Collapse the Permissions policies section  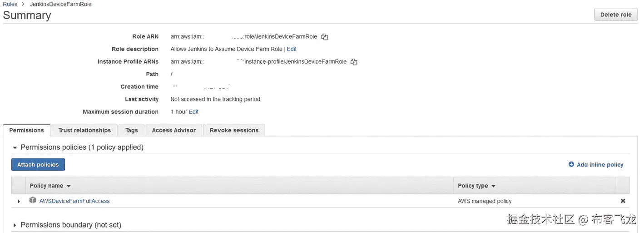[x=15, y=147]
